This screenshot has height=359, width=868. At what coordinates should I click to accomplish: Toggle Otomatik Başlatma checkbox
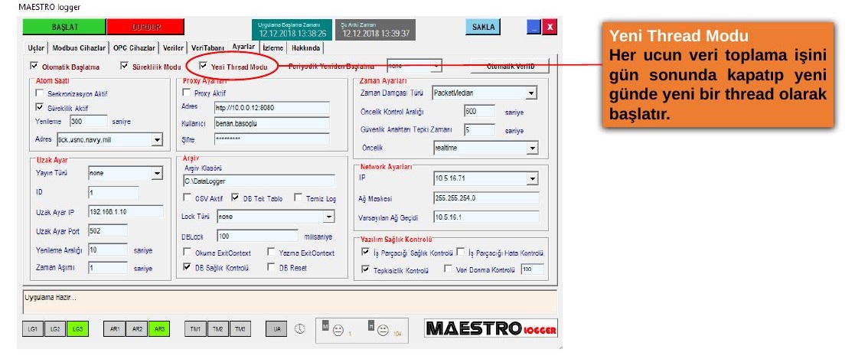click(x=35, y=66)
